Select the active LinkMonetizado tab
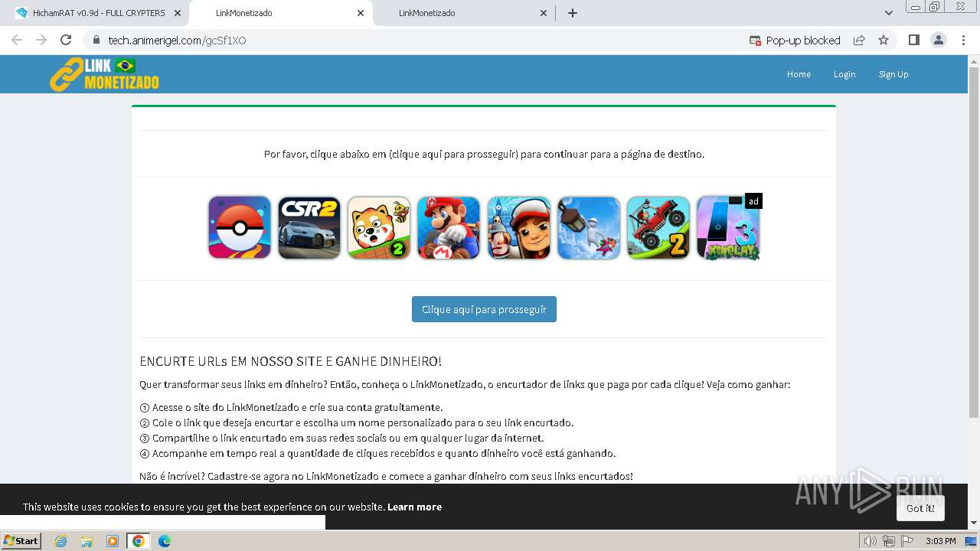The width and height of the screenshot is (980, 551). [x=280, y=13]
